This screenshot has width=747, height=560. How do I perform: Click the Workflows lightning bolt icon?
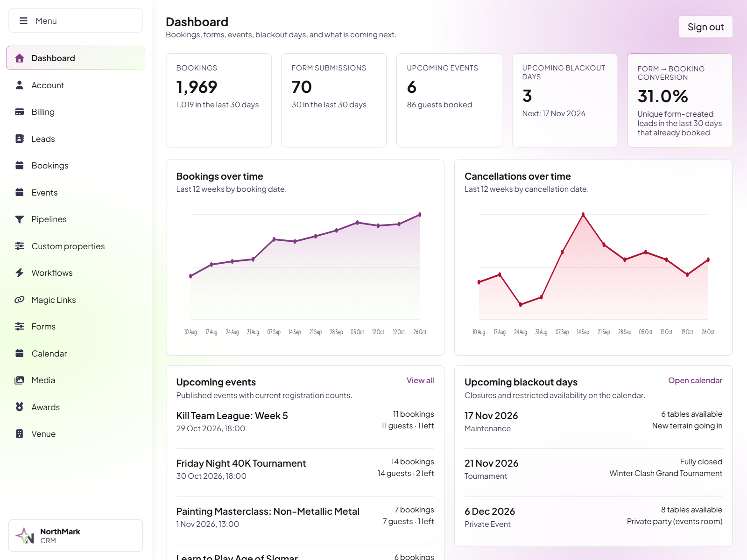point(19,273)
